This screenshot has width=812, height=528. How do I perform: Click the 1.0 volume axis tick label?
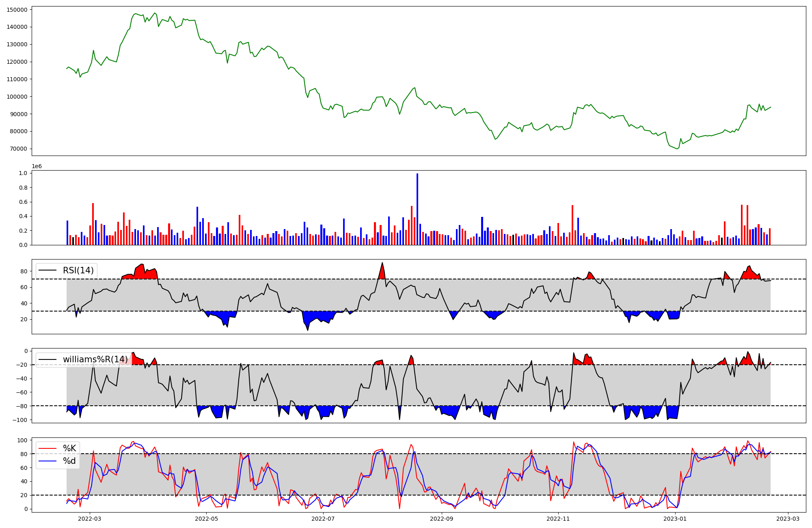pos(23,173)
